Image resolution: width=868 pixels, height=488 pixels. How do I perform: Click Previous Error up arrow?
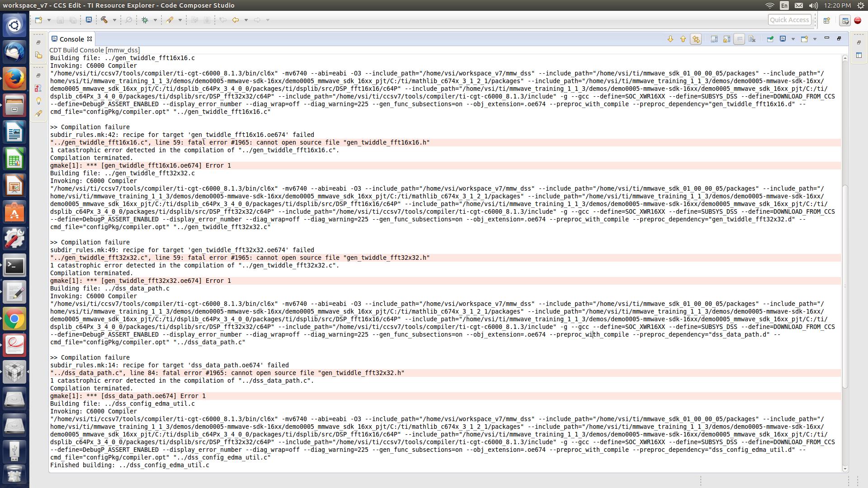pyautogui.click(x=683, y=39)
